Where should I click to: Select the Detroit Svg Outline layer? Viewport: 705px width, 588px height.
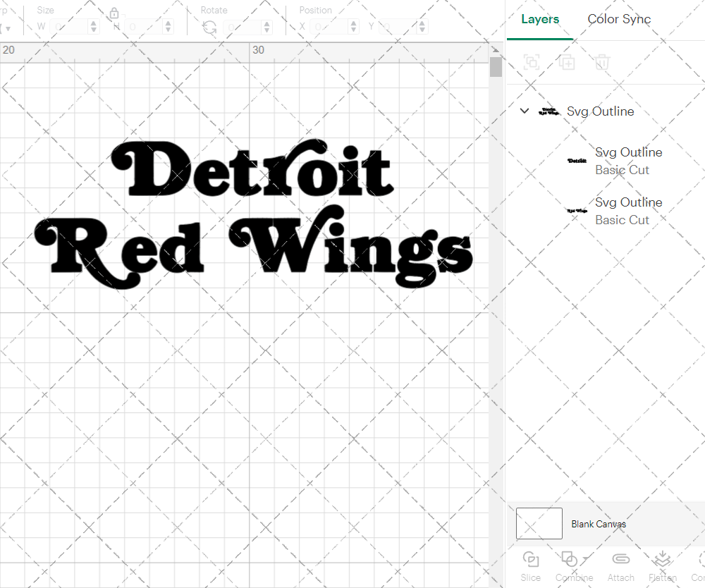[629, 152]
